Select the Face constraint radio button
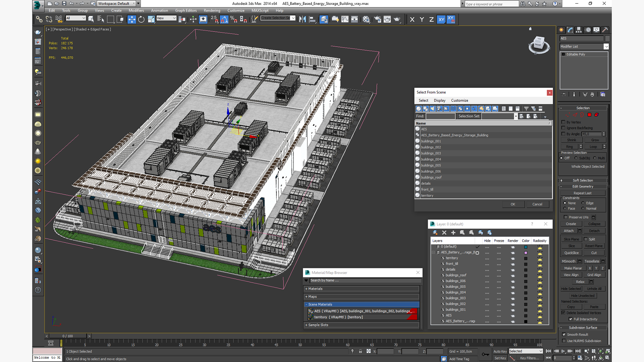Image resolution: width=644 pixels, height=362 pixels. coord(565,208)
